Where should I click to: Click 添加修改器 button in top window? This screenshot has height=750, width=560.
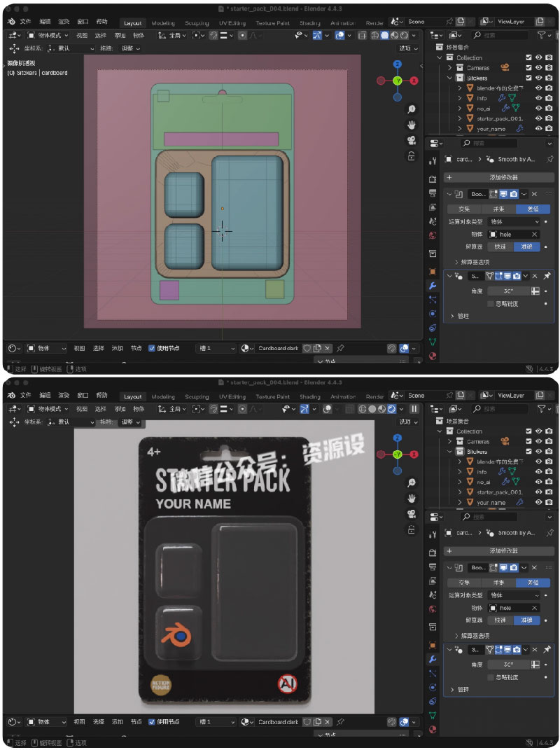[499, 177]
